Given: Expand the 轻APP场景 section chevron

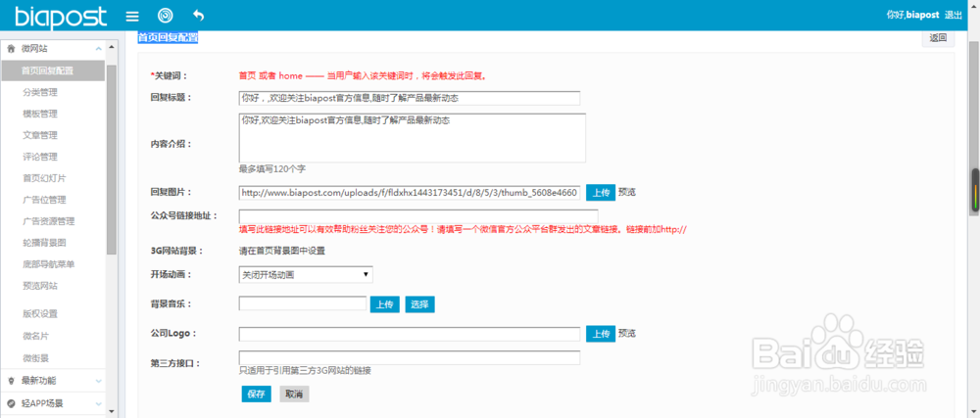Looking at the screenshot, I should pyautogui.click(x=98, y=403).
